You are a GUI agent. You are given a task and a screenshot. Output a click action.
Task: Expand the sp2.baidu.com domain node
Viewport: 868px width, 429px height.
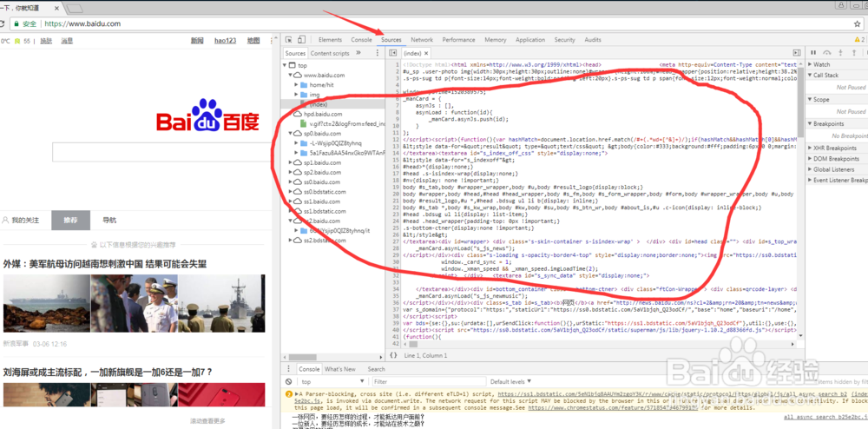coord(291,173)
